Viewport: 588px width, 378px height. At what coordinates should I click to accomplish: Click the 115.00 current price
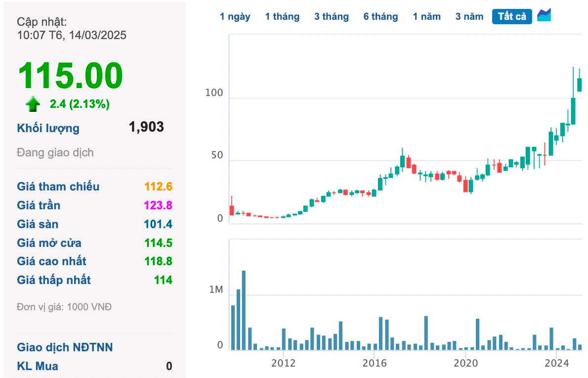pos(70,76)
